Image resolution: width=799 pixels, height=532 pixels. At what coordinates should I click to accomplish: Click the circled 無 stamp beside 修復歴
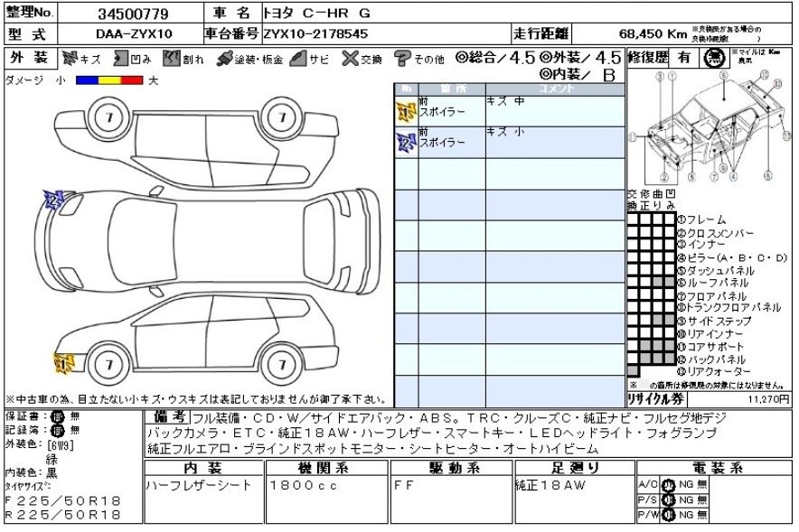(x=714, y=58)
